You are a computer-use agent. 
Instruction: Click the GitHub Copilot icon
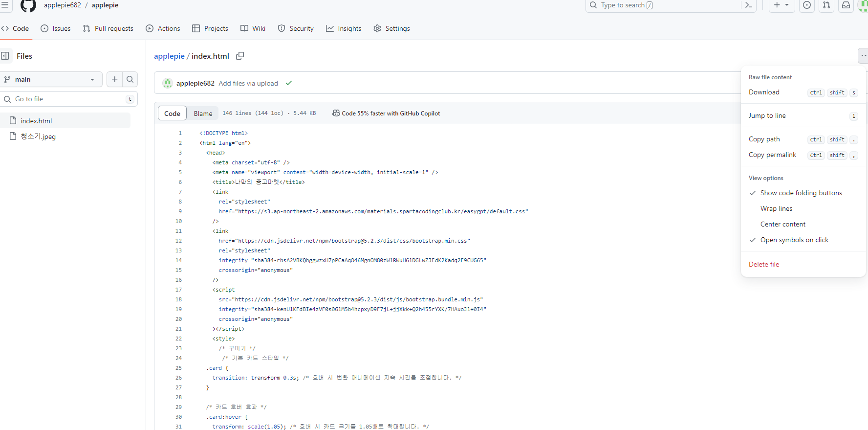click(x=336, y=113)
